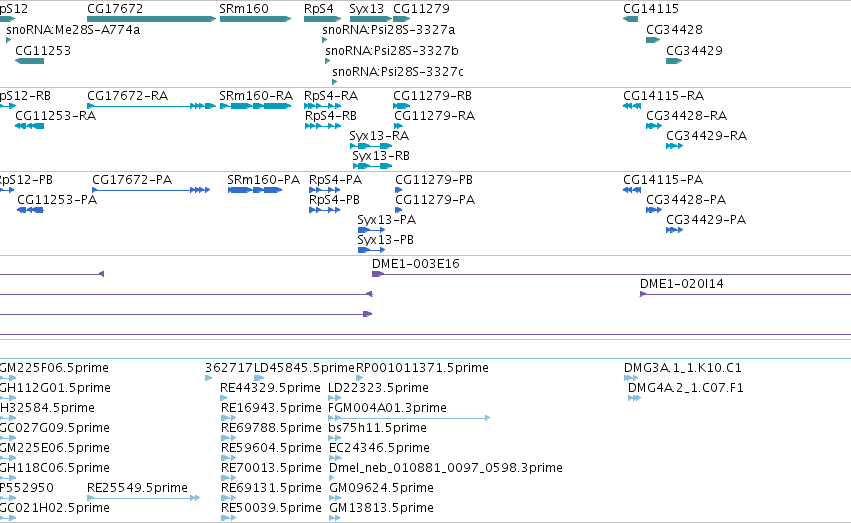Click the CG11279-PB protein label

tap(434, 180)
